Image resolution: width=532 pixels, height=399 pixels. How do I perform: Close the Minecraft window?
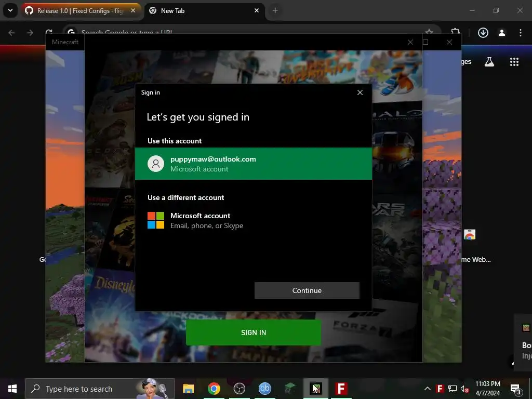coord(449,42)
